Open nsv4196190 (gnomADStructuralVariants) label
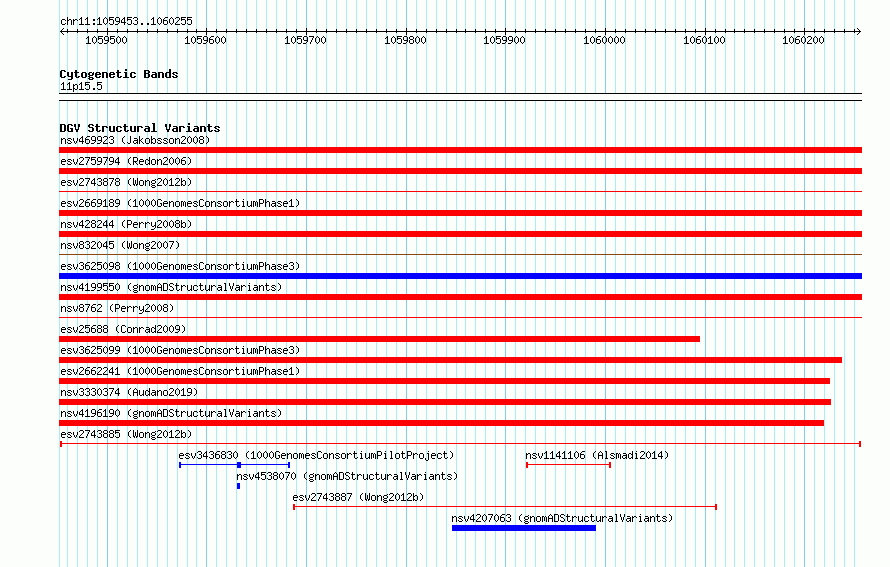Screen dimensions: 890x567 (171, 413)
